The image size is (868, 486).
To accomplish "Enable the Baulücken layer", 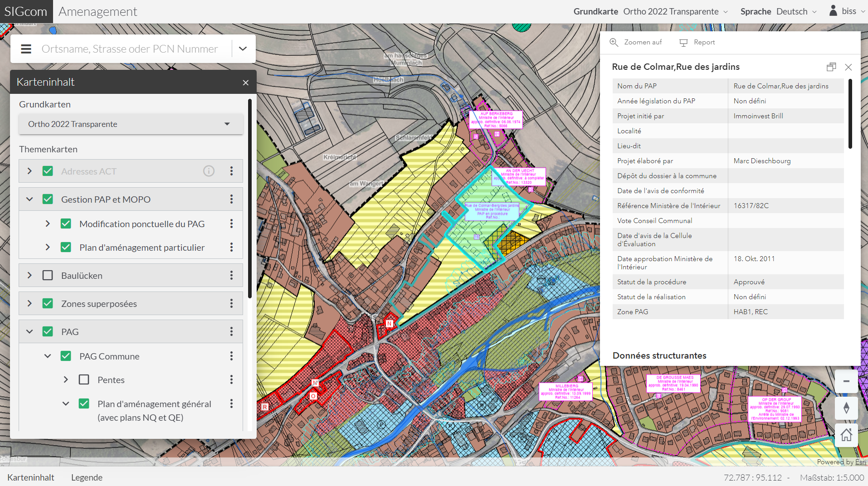I will pos(48,275).
